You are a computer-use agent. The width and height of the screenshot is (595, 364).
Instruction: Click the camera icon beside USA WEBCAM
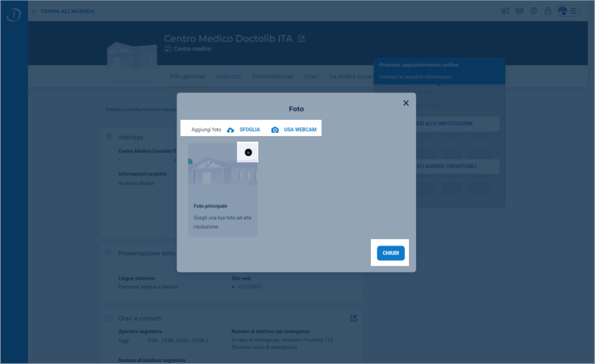pos(275,130)
